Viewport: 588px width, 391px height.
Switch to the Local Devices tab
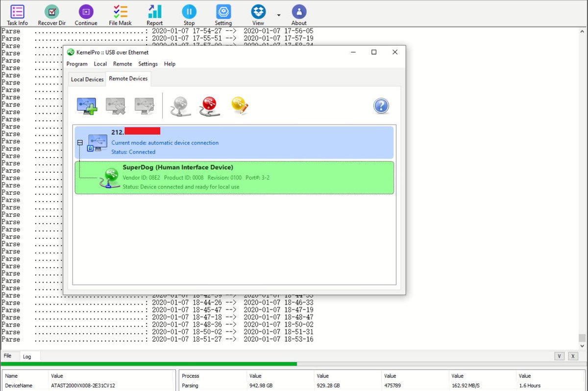[87, 79]
